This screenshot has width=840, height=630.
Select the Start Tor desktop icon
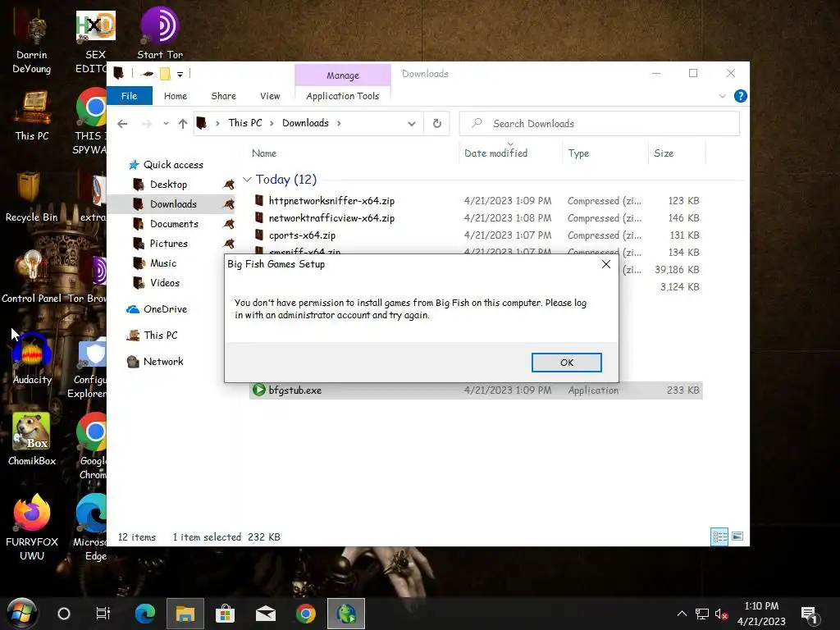(160, 33)
